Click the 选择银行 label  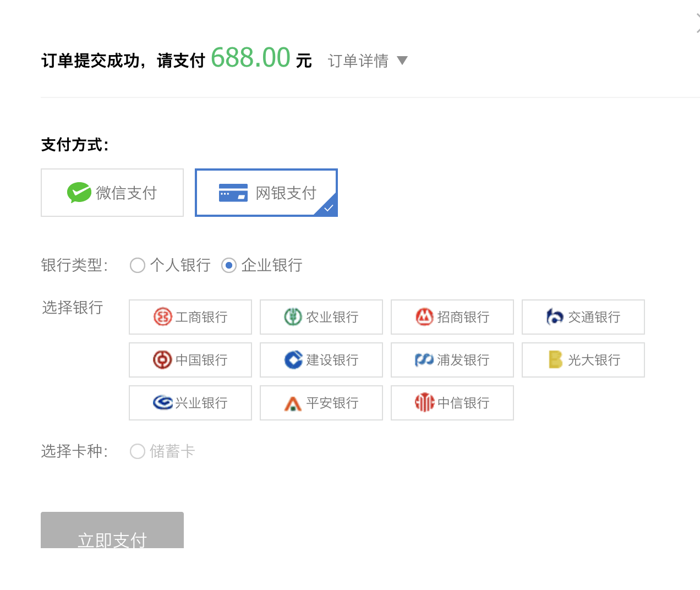coord(73,308)
